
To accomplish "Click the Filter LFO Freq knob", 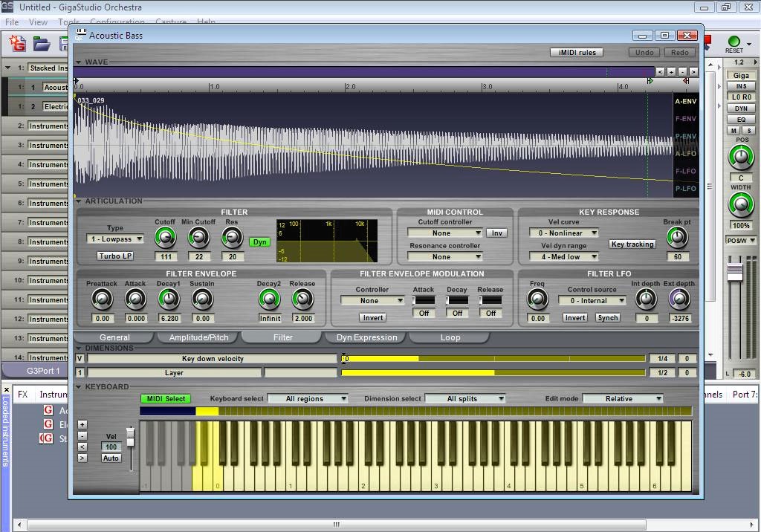I will pyautogui.click(x=538, y=299).
